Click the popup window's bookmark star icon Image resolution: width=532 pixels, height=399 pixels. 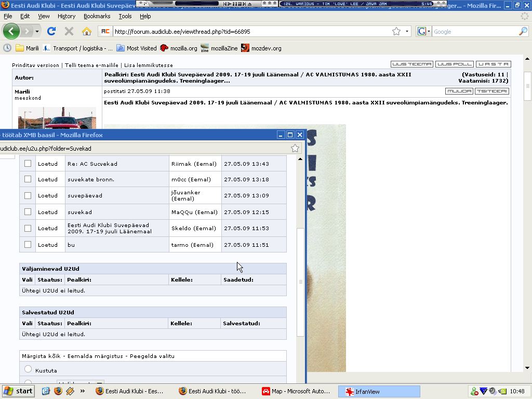[x=295, y=148]
